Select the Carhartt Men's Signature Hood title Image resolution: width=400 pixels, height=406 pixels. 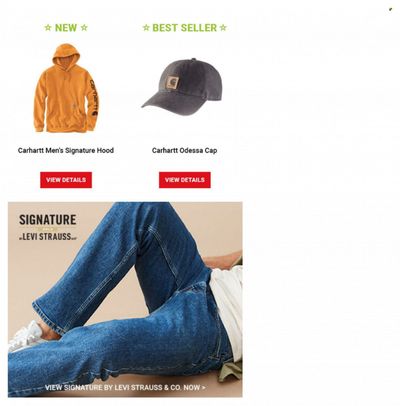point(66,150)
